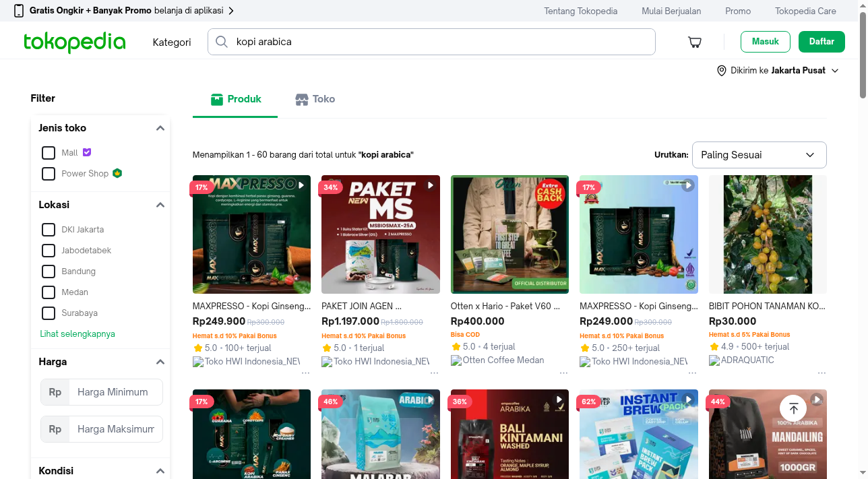This screenshot has height=479, width=868.
Task: Open the Kategori menu
Action: (172, 42)
